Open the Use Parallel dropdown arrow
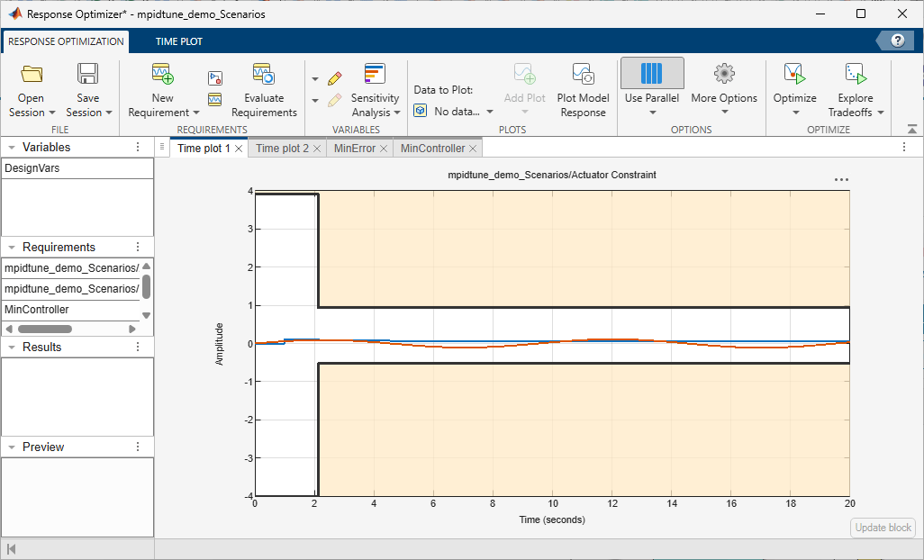 (652, 113)
